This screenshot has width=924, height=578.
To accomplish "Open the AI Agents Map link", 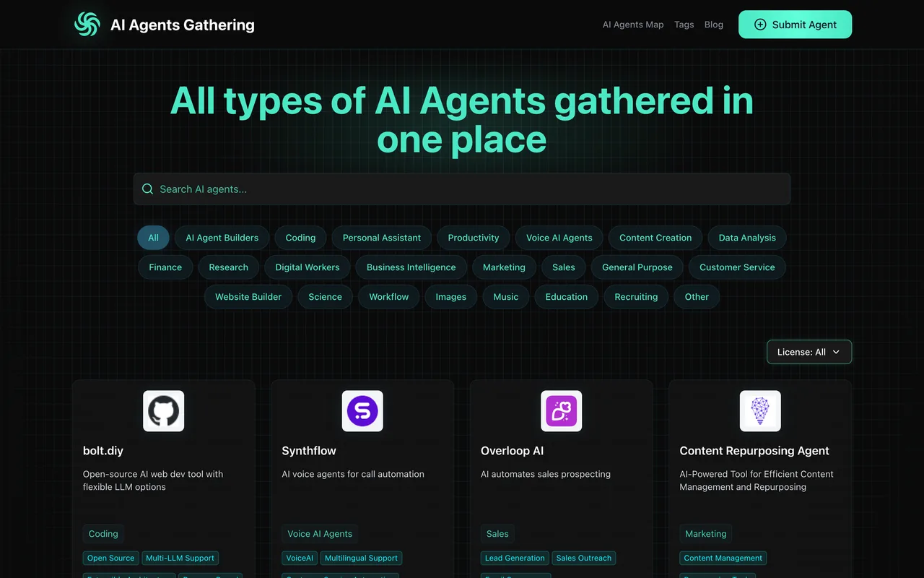I will tap(633, 25).
